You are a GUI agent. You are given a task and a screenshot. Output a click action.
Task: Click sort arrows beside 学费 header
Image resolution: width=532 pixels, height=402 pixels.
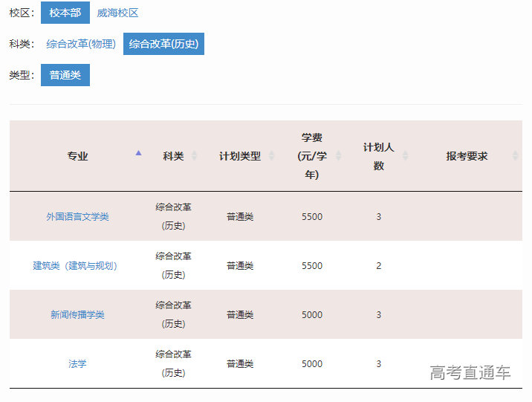pyautogui.click(x=339, y=156)
